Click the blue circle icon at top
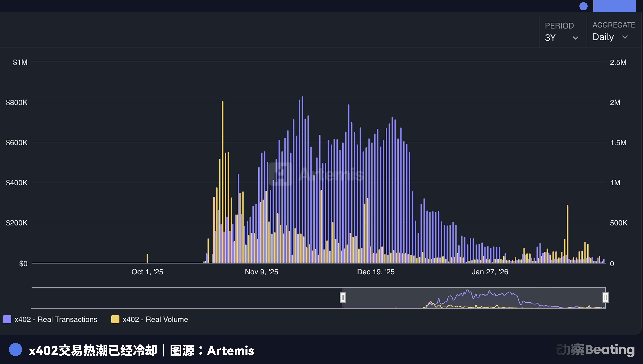643x364 pixels. tap(583, 6)
